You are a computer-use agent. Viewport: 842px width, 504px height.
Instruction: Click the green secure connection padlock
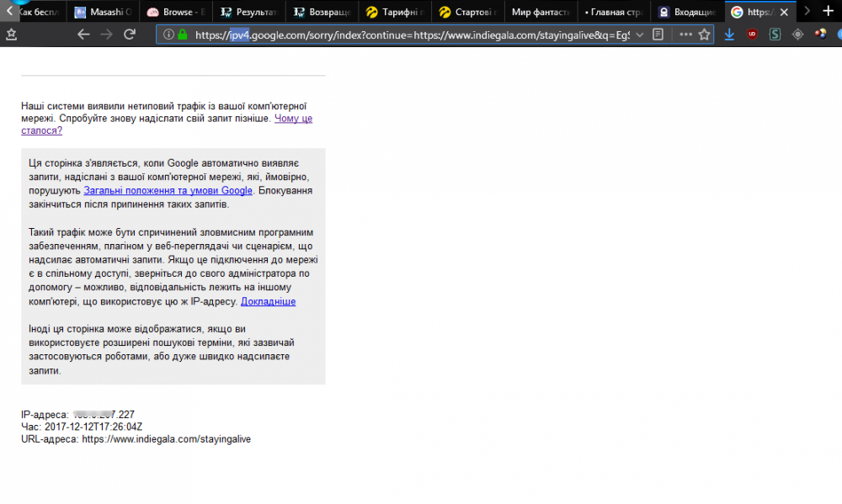point(183,34)
